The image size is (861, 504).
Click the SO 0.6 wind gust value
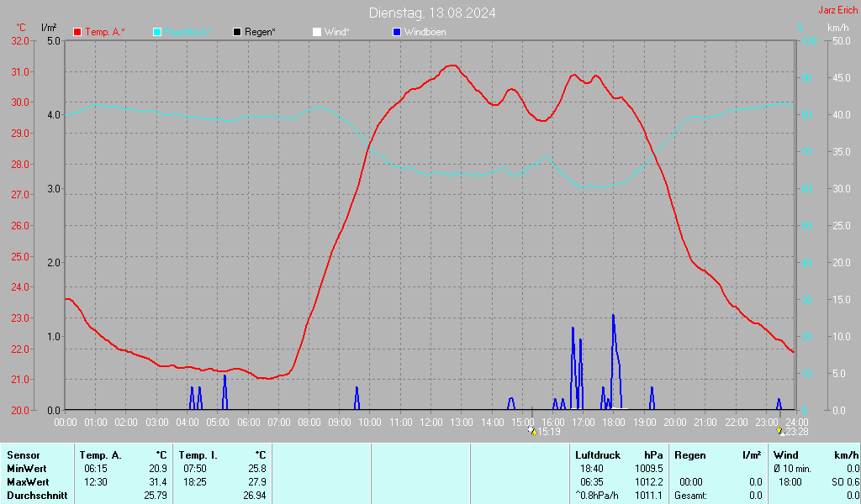tap(846, 482)
